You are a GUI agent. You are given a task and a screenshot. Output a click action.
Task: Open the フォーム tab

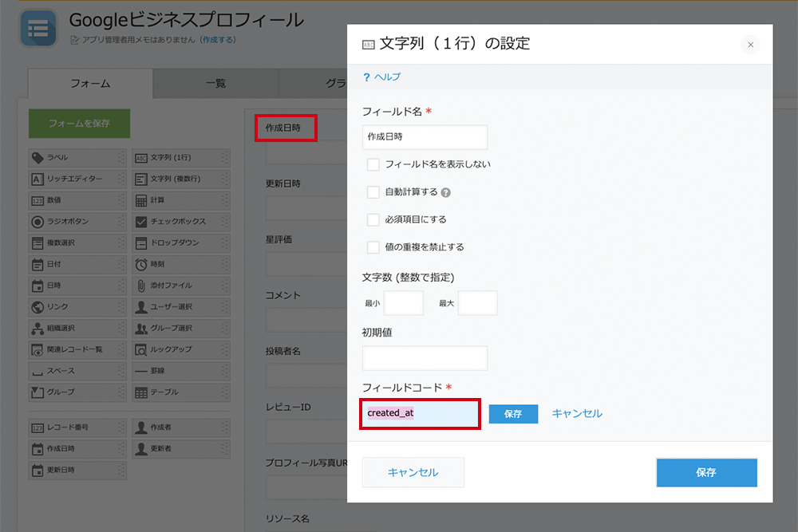coord(90,84)
